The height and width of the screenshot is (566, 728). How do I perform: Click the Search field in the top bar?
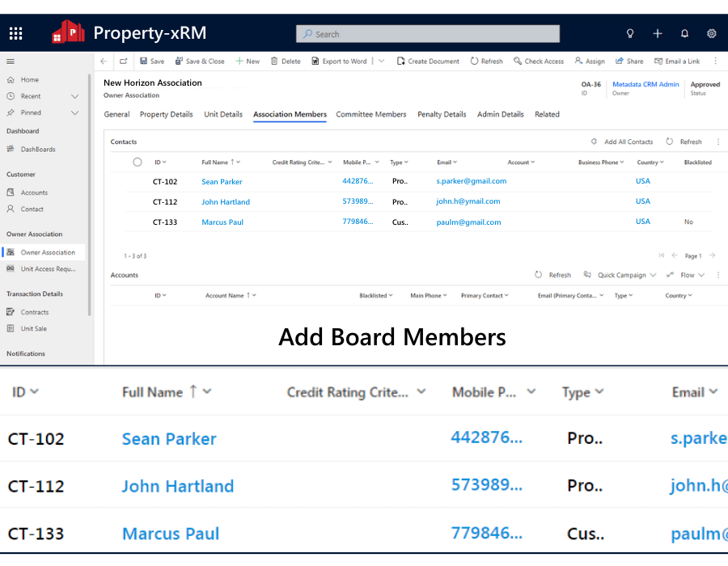pyautogui.click(x=429, y=34)
